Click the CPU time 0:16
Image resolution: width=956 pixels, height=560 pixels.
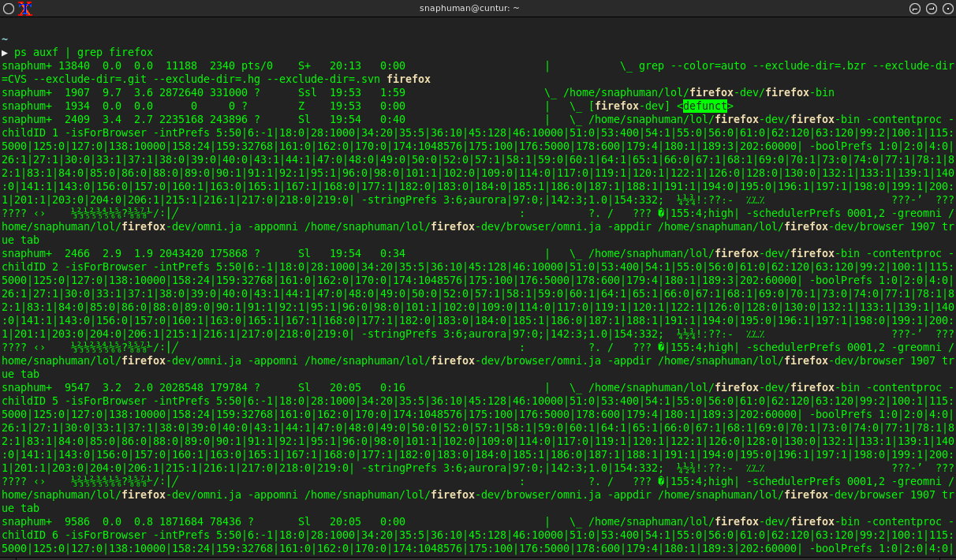coord(393,387)
